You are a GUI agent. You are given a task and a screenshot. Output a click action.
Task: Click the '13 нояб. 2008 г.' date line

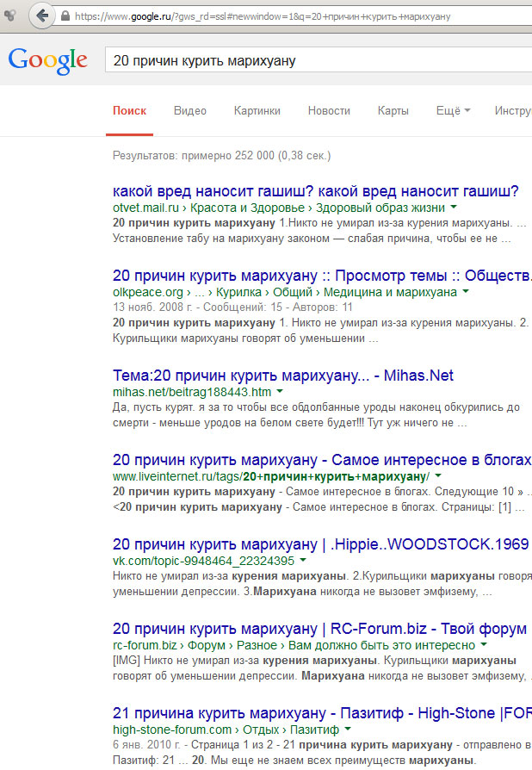232,307
